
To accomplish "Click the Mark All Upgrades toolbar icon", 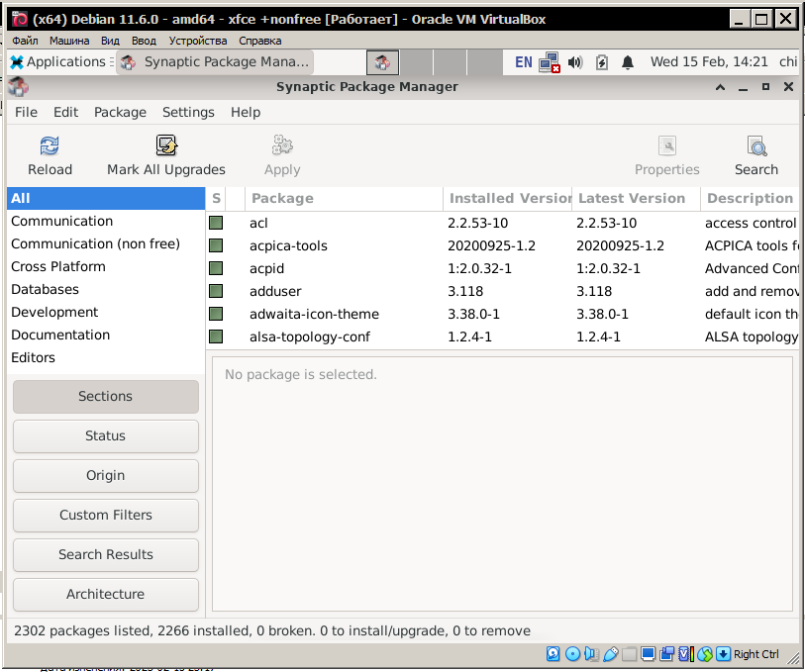I will tap(166, 145).
